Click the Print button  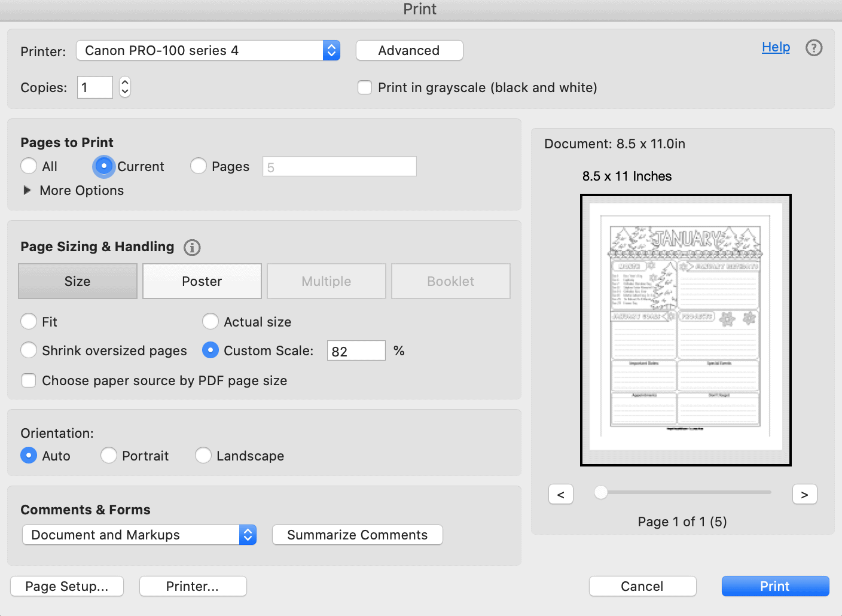tap(775, 586)
